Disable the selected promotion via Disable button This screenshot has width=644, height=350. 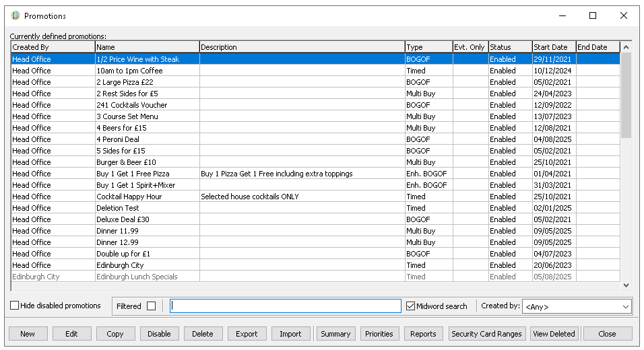tap(159, 334)
